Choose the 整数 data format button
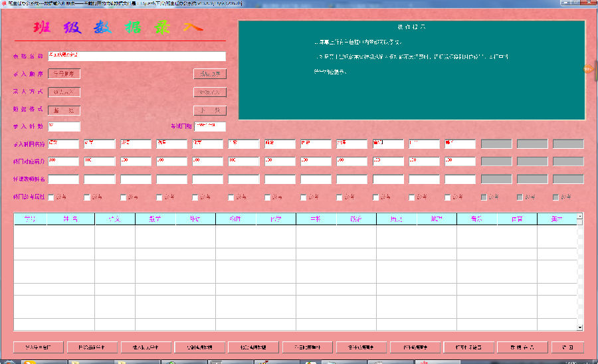This screenshot has height=364, width=598. (64, 110)
